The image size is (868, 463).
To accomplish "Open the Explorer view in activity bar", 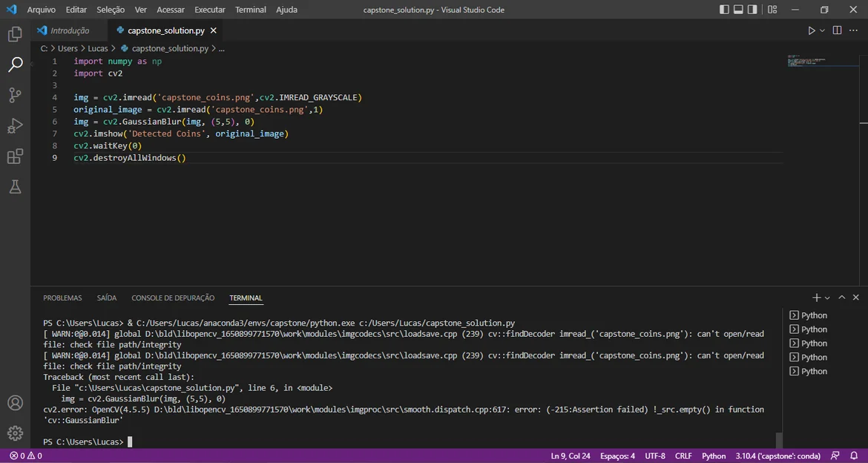I will coord(15,35).
